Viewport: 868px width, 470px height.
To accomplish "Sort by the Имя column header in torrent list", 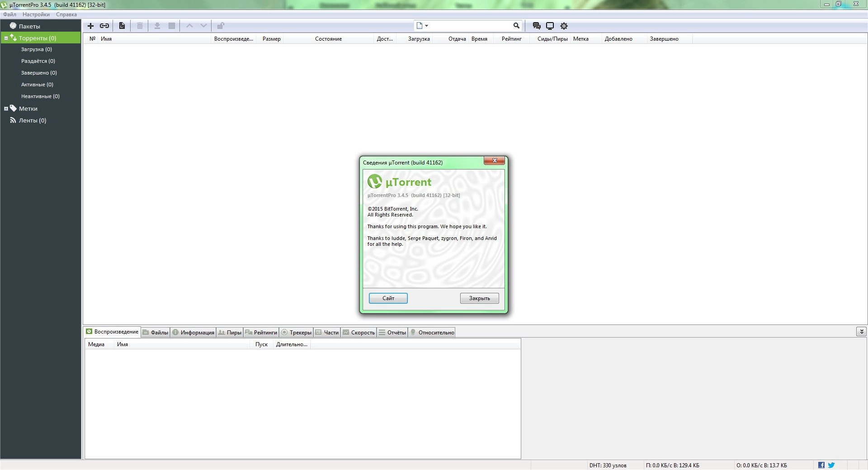I will point(155,39).
